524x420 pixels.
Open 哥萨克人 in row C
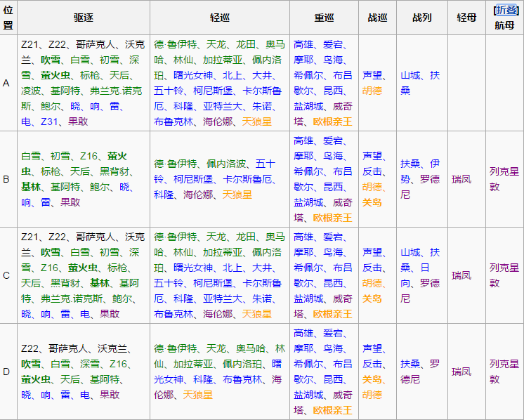tap(96, 237)
